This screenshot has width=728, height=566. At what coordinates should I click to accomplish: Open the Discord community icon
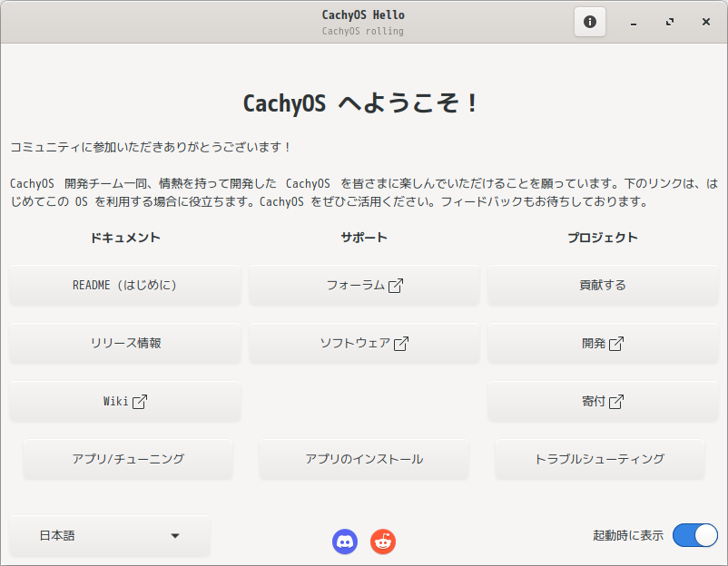tap(345, 542)
